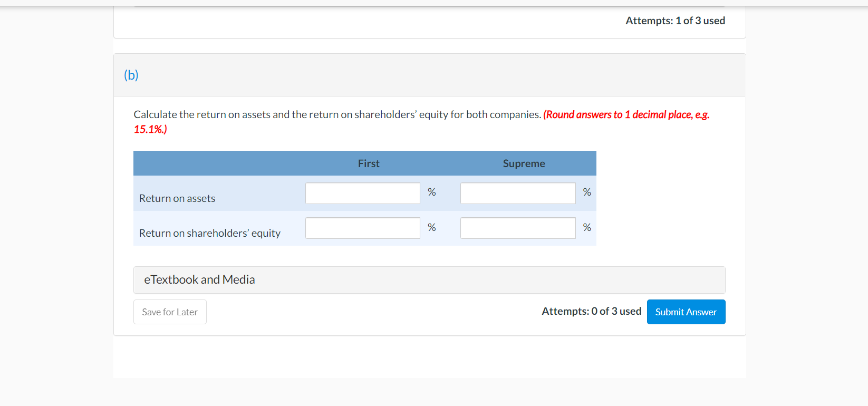Click the Attempts: 0 of 3 used text
Screen dimensions: 868x406
tap(591, 311)
